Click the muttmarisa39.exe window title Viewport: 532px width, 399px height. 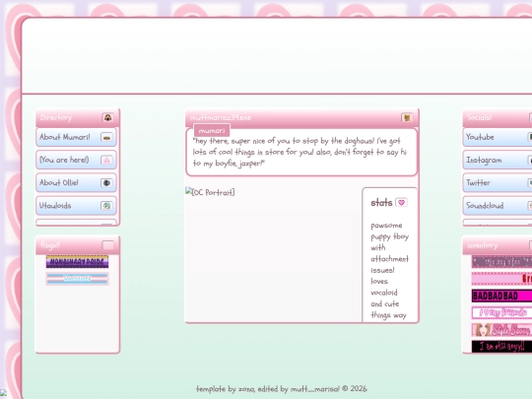(x=221, y=118)
